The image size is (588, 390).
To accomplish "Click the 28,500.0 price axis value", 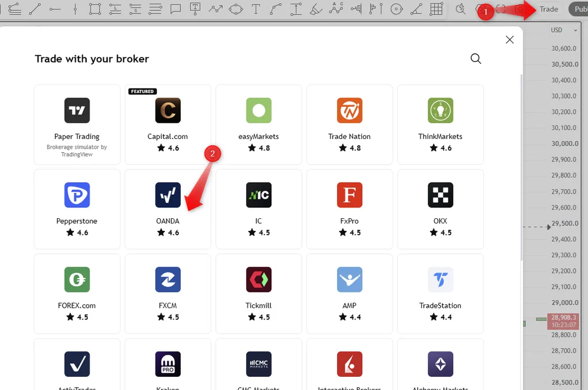I will pyautogui.click(x=565, y=383).
